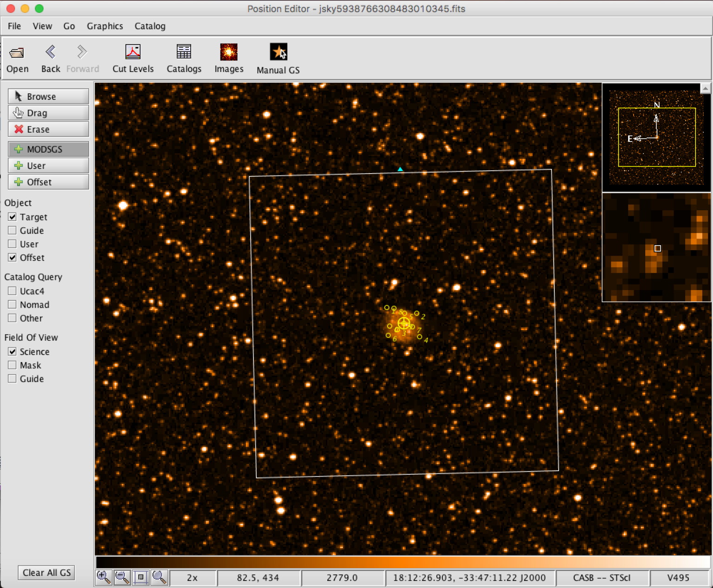Image resolution: width=713 pixels, height=588 pixels.
Task: Click the 18:12:26.903 J2000 coordinates readout
Action: click(x=469, y=578)
